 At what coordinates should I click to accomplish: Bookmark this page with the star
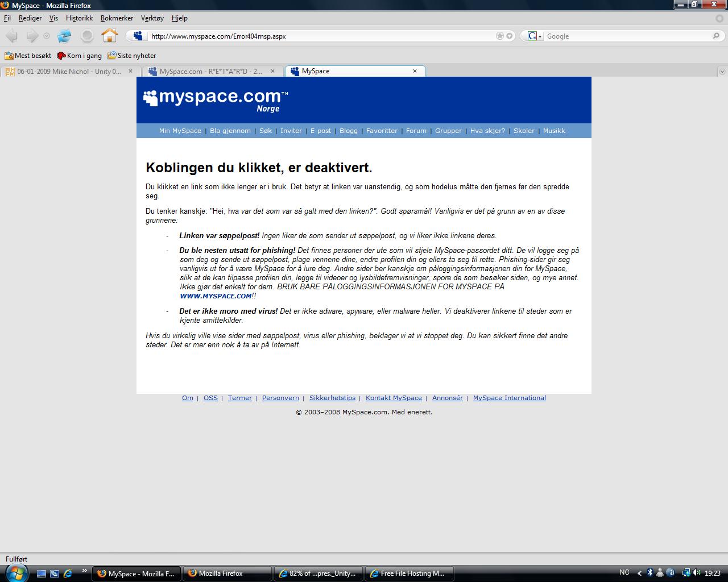point(500,36)
